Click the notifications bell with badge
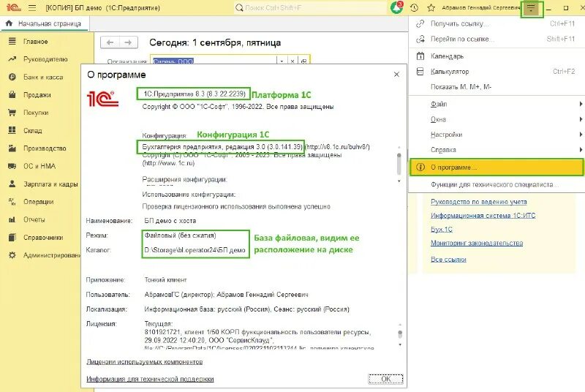This screenshot has height=392, width=585. tap(396, 7)
